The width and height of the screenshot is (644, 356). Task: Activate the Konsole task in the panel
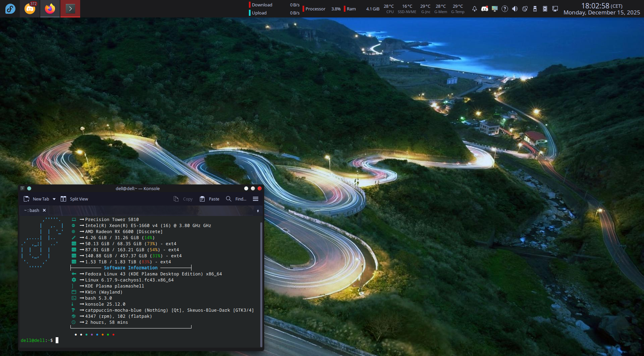pos(70,9)
